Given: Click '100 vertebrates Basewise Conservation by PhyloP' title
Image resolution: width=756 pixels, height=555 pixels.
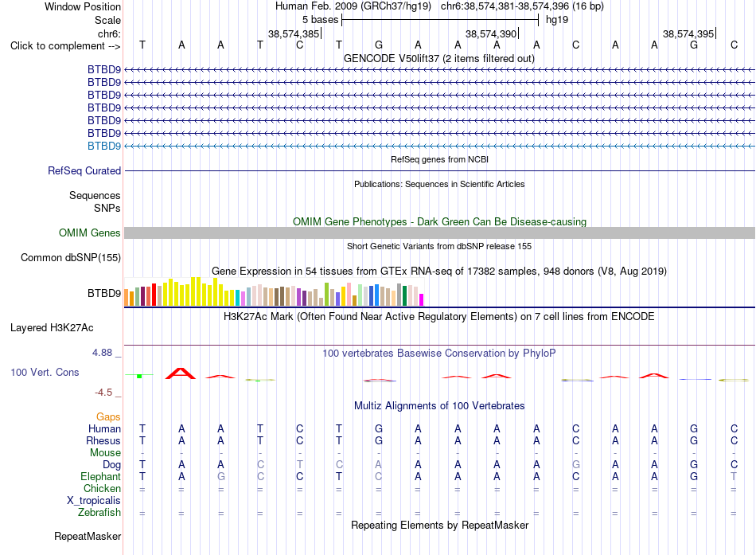Looking at the screenshot, I should 439,354.
